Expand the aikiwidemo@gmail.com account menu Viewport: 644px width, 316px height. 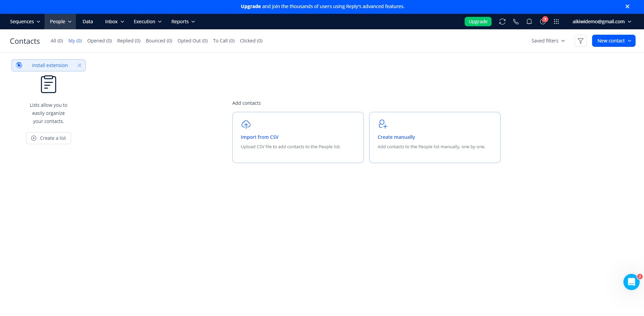point(602,22)
